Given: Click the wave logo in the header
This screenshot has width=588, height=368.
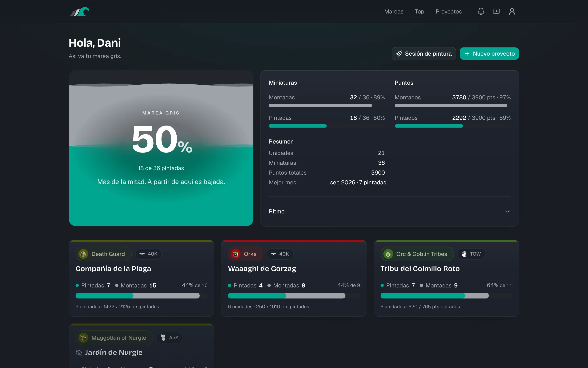Looking at the screenshot, I should (x=79, y=11).
